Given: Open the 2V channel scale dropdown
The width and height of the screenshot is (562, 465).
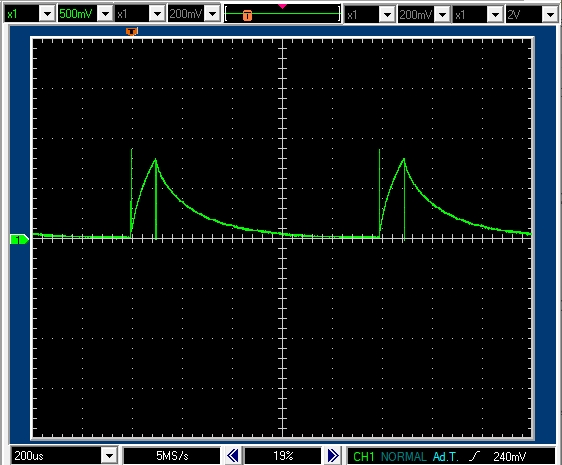Looking at the screenshot, I should 550,15.
